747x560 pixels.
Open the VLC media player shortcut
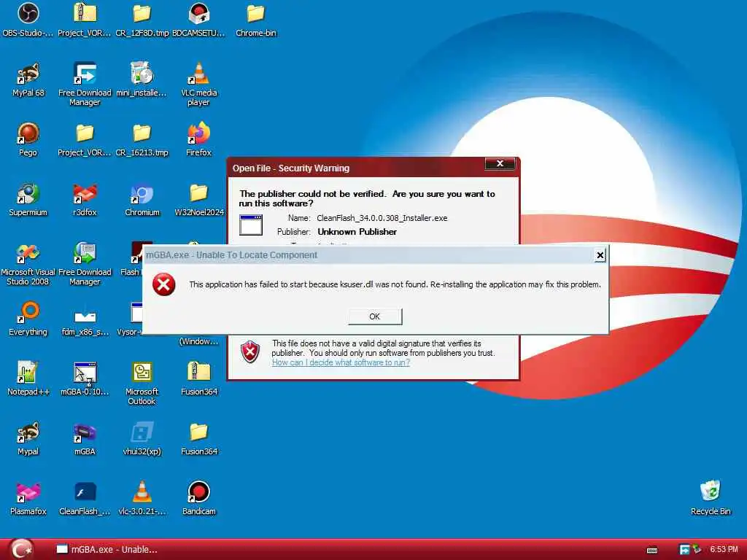(198, 84)
